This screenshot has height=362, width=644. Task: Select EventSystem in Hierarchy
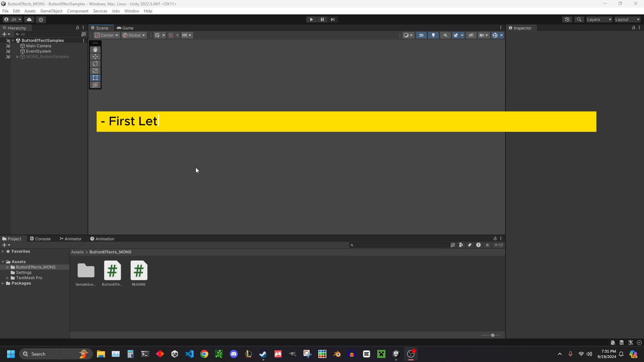tap(39, 51)
